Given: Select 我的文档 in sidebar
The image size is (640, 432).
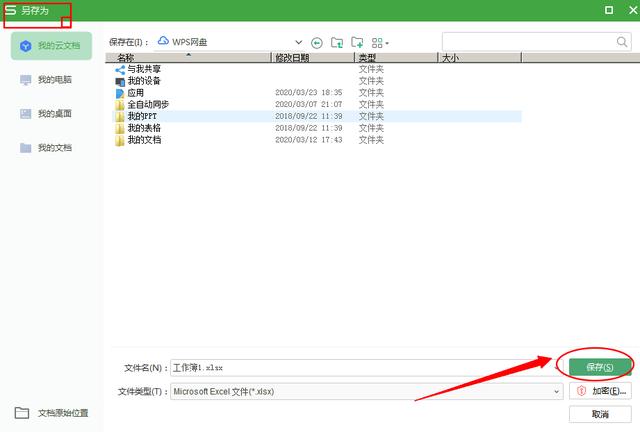Looking at the screenshot, I should tap(46, 147).
